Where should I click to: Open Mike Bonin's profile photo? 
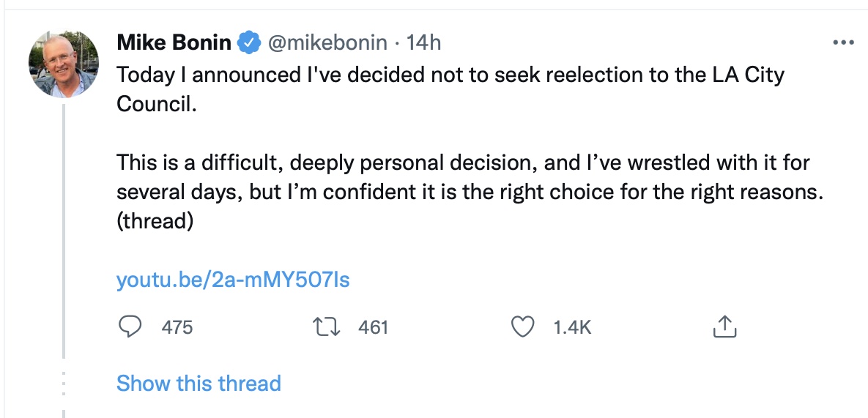pos(64,64)
